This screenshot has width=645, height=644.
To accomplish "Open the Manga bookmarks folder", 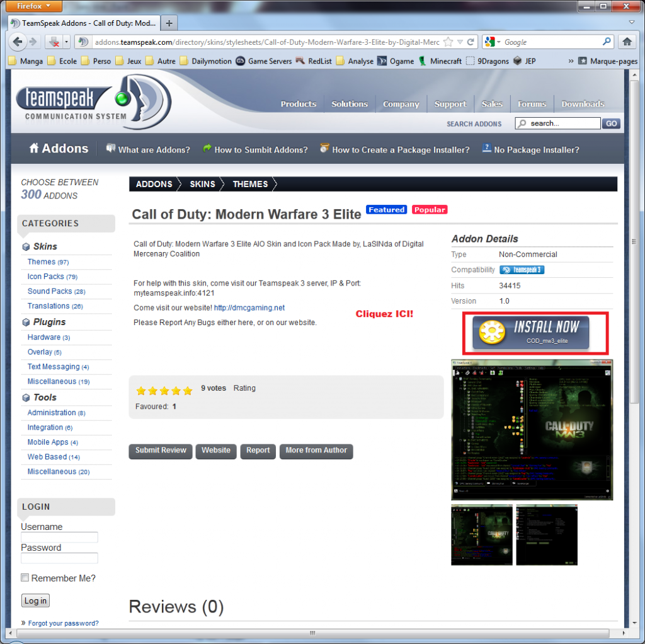I will coord(25,61).
